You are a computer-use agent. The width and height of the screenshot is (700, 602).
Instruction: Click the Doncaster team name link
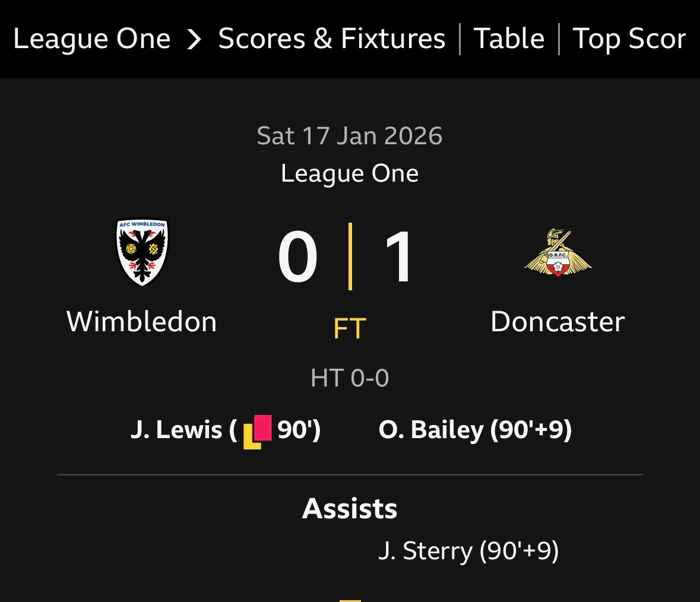[x=557, y=321]
